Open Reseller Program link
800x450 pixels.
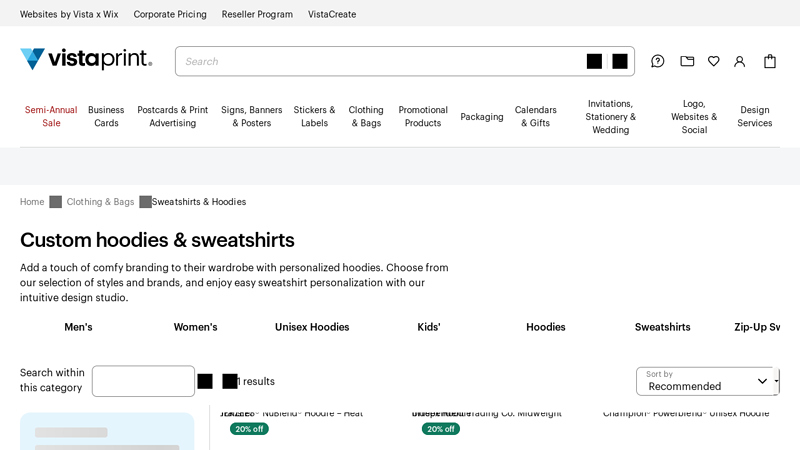[257, 14]
